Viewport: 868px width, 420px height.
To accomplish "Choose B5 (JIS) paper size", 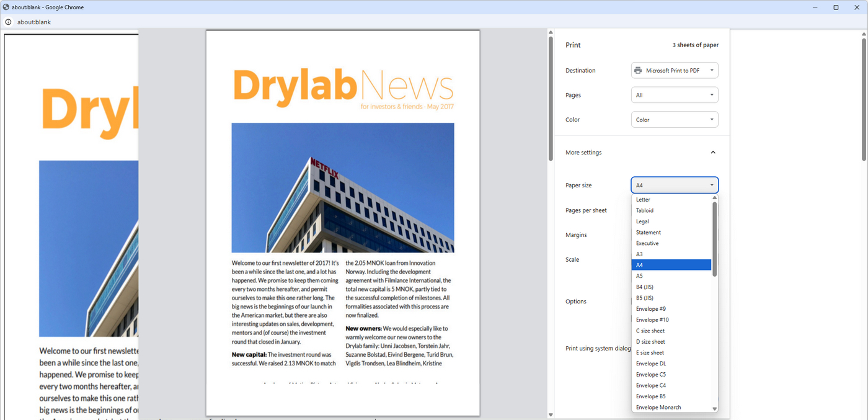I will tap(671, 298).
